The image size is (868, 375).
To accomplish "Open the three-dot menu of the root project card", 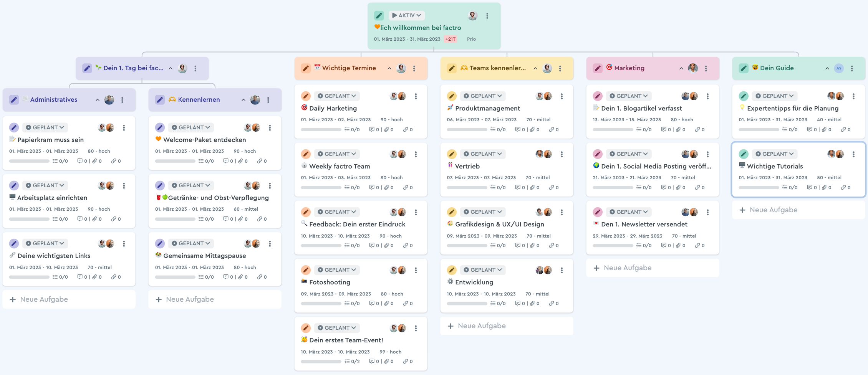I will (x=487, y=16).
